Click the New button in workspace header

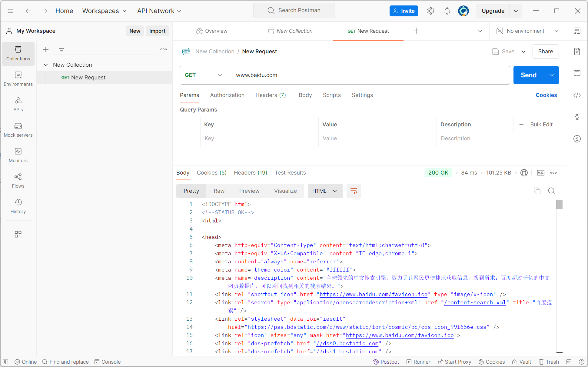coord(135,31)
